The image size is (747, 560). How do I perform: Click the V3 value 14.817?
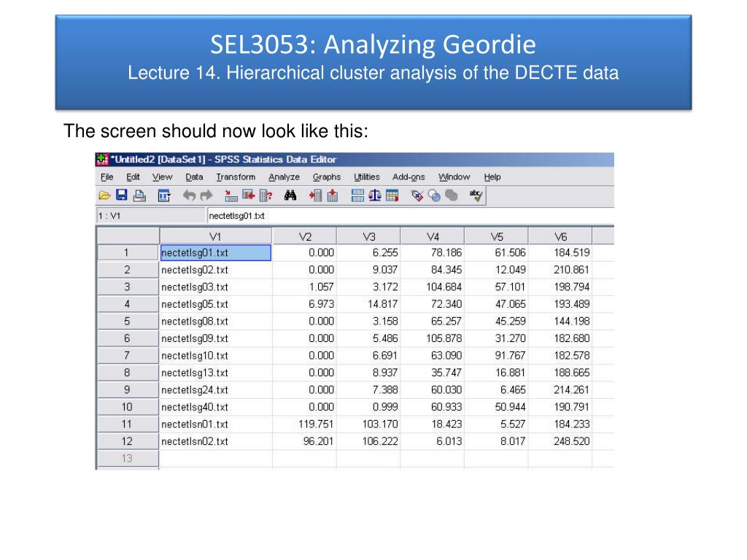point(368,304)
